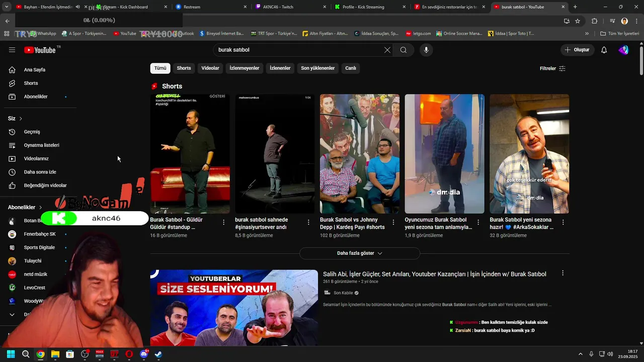The width and height of the screenshot is (644, 362).
Task: Open options for 'Salih Abi, İşler Güçler' video
Action: 562,273
